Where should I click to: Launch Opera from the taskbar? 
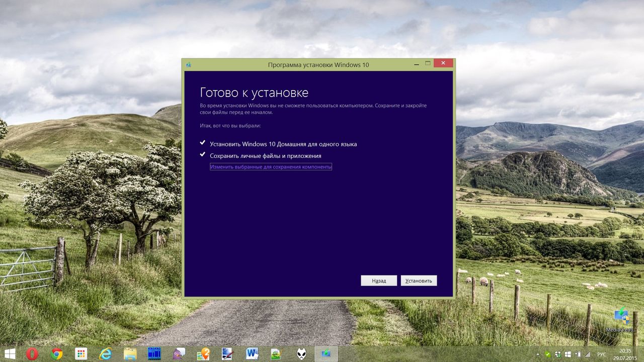coord(32,354)
